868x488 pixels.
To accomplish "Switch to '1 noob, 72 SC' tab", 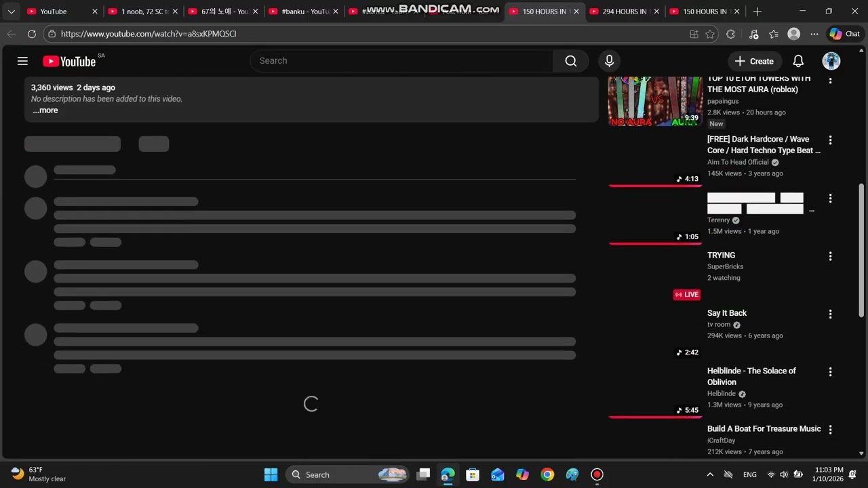I will click(x=144, y=12).
